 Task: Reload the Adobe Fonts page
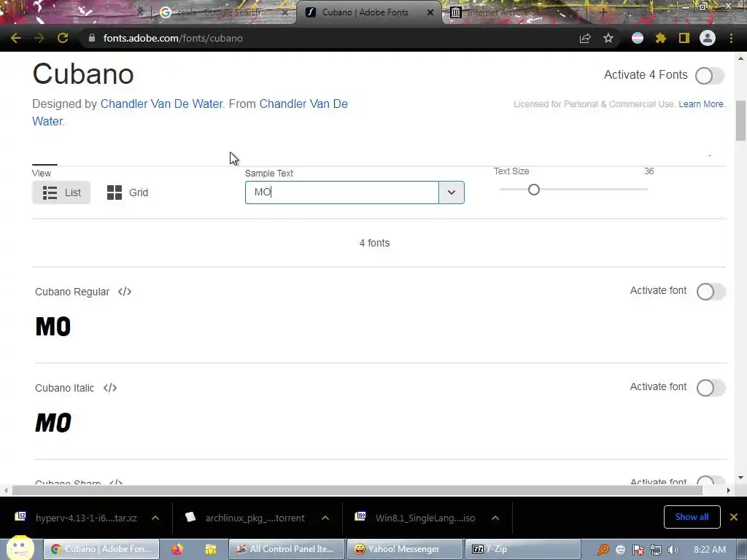tap(63, 38)
